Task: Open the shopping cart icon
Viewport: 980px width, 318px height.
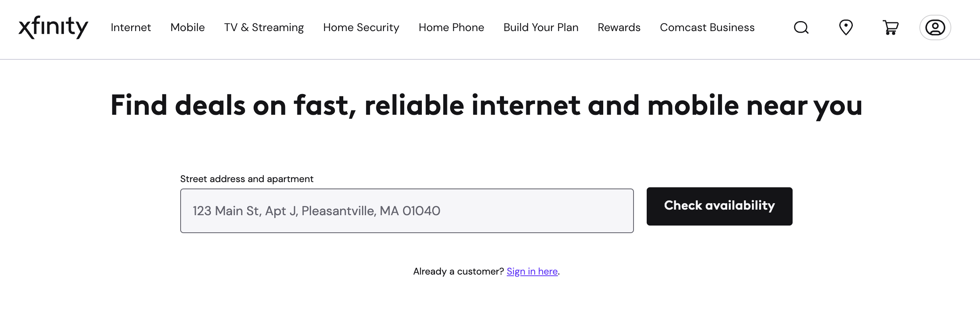Action: pyautogui.click(x=890, y=27)
